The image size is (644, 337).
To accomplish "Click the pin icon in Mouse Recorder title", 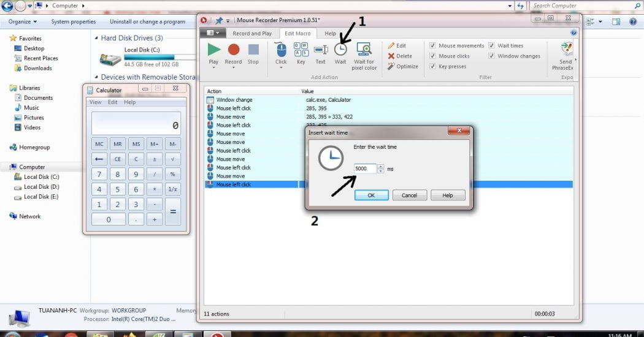I will tap(219, 20).
